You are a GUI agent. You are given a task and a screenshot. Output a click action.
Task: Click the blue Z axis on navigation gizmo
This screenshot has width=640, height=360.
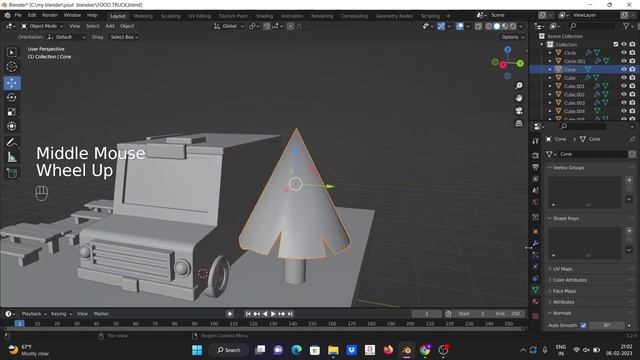pyautogui.click(x=507, y=50)
